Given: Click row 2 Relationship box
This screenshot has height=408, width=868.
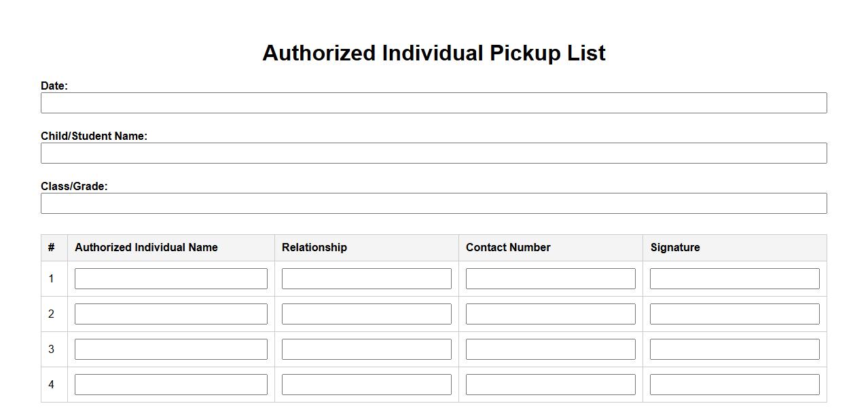Looking at the screenshot, I should (367, 314).
